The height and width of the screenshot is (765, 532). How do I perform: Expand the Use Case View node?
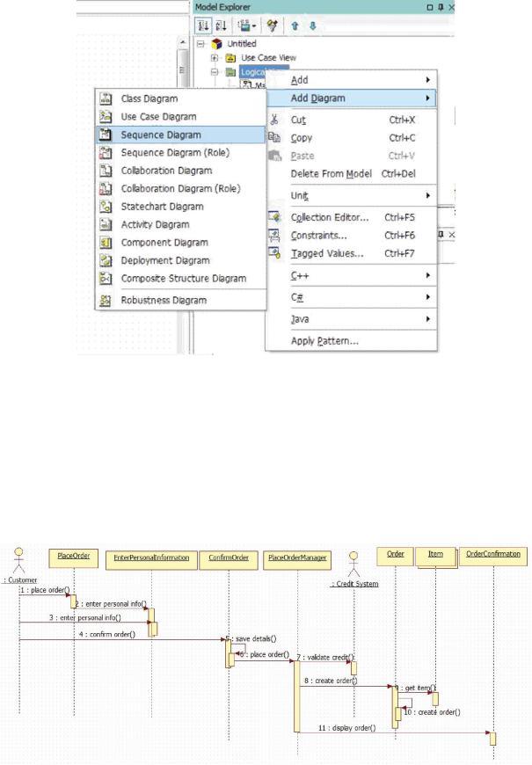tap(215, 58)
